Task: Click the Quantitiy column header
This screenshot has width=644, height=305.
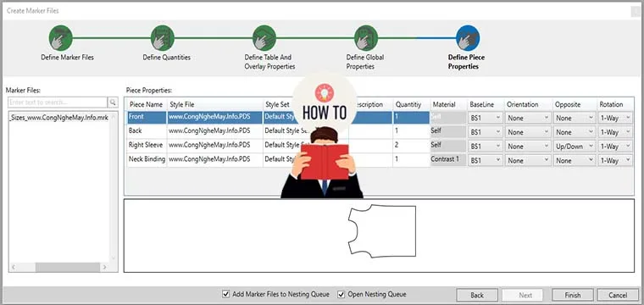Action: (412, 104)
